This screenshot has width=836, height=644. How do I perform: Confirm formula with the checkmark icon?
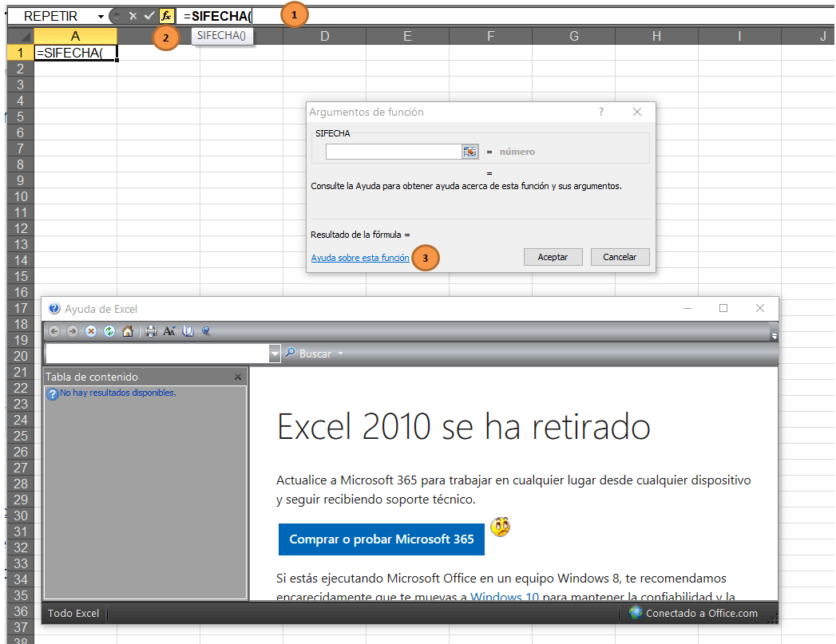(149, 16)
